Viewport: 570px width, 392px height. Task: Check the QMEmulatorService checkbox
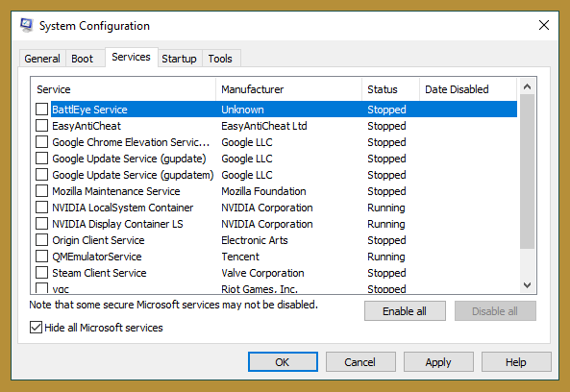click(41, 257)
